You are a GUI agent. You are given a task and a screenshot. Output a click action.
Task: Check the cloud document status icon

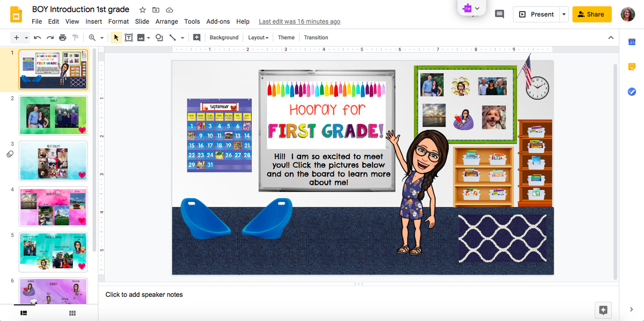coord(170,10)
